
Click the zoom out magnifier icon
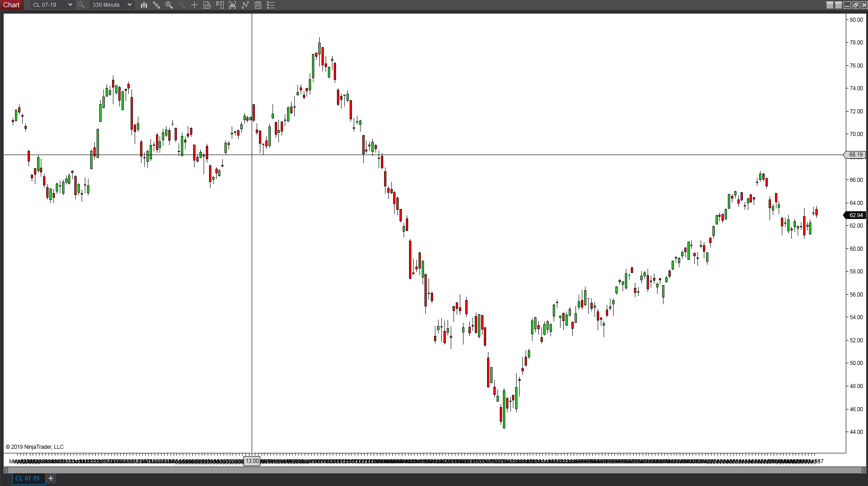[182, 5]
